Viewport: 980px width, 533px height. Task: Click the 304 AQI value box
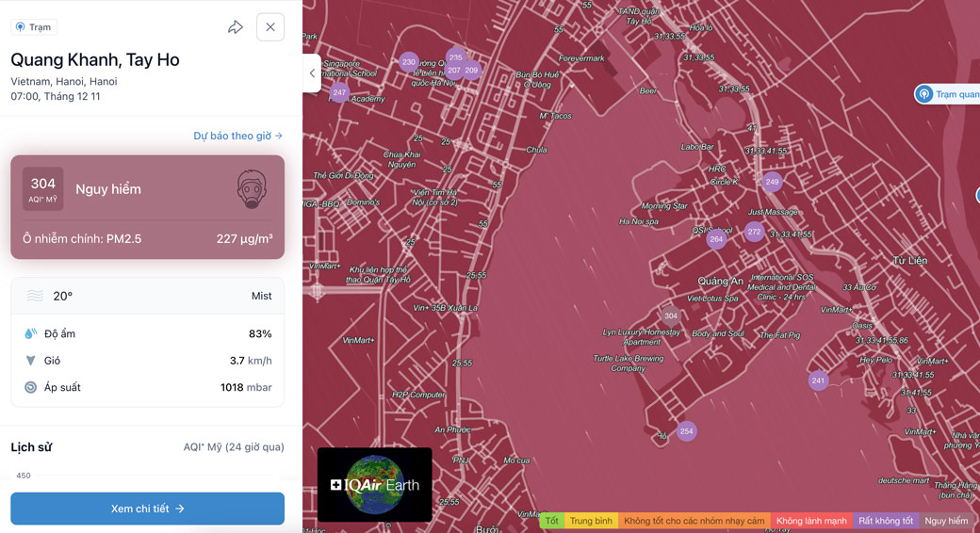43,188
